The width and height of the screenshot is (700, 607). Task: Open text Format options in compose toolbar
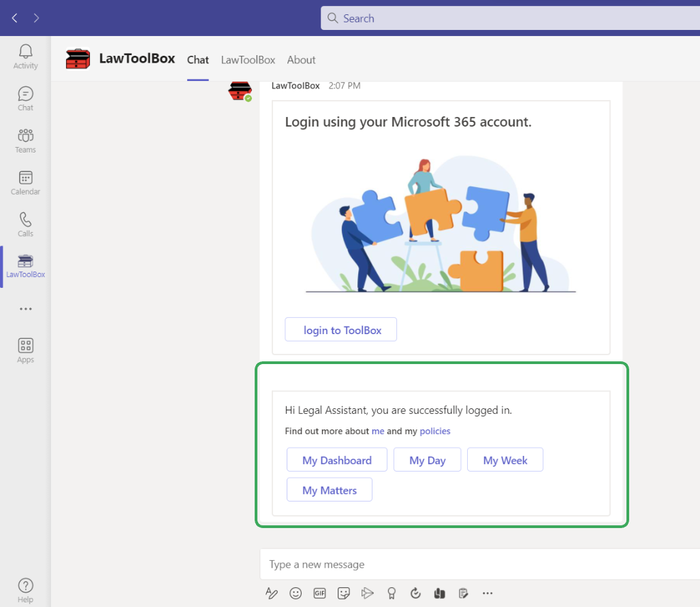[272, 593]
